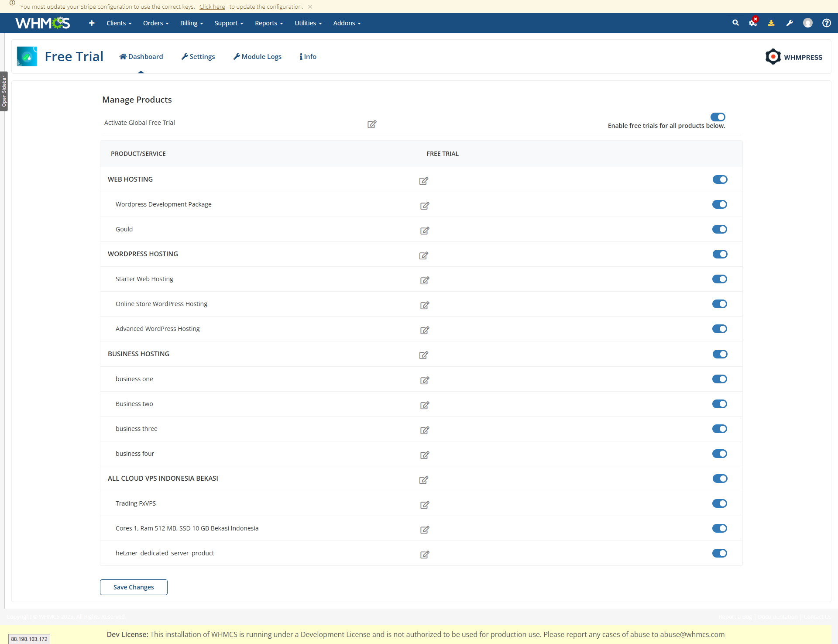
Task: Disable free trial for Starter Web Hosting
Action: pyautogui.click(x=719, y=279)
